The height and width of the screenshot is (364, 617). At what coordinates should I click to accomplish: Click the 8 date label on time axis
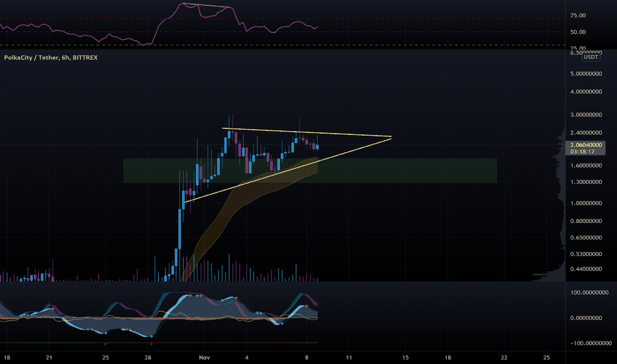coord(307,357)
